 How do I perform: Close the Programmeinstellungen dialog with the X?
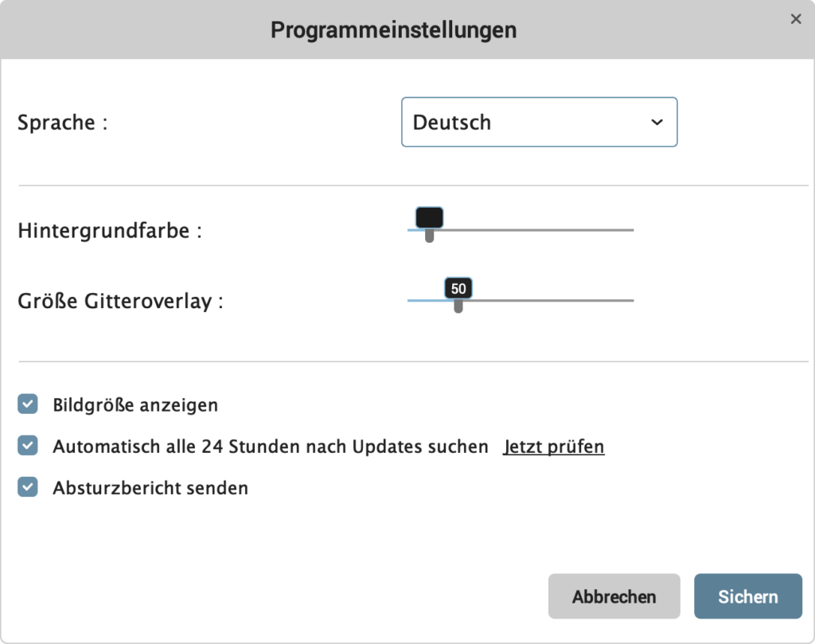pyautogui.click(x=795, y=19)
